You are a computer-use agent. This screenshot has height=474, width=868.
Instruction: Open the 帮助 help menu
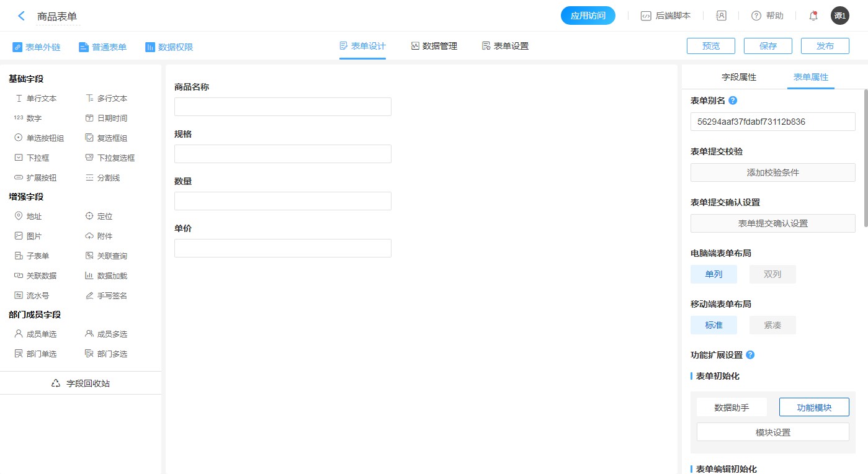coord(767,16)
